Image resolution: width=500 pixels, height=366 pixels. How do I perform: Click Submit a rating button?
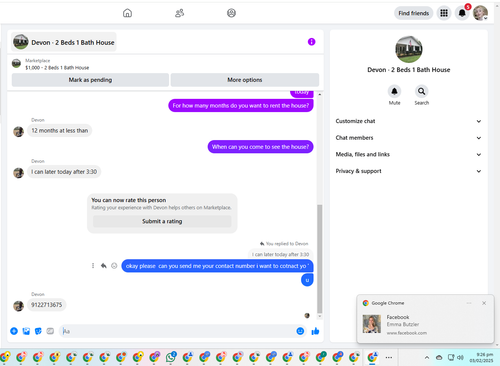click(162, 221)
